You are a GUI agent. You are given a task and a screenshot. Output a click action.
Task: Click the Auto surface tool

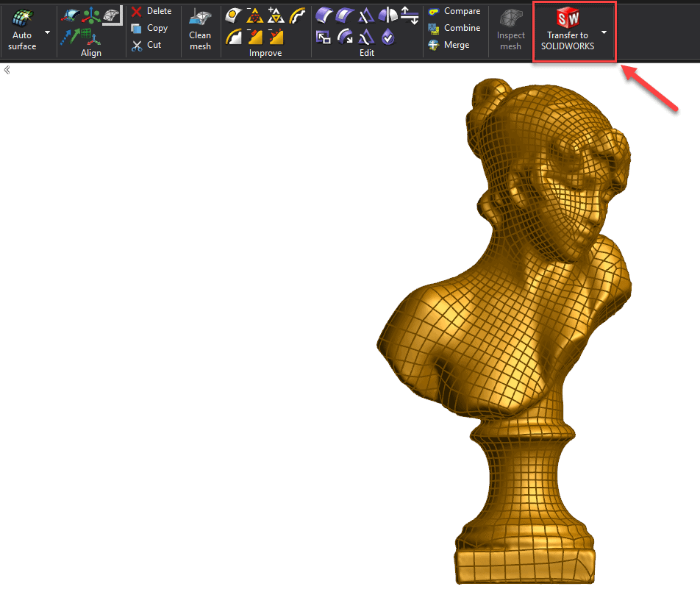(x=22, y=29)
